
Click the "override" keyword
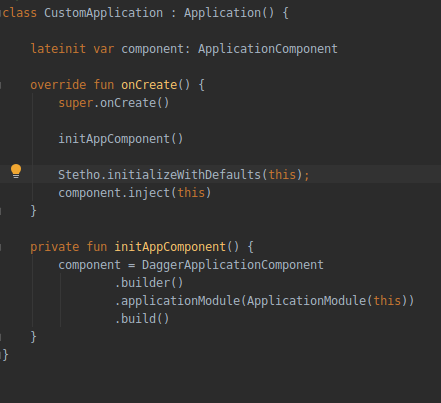tap(58, 85)
